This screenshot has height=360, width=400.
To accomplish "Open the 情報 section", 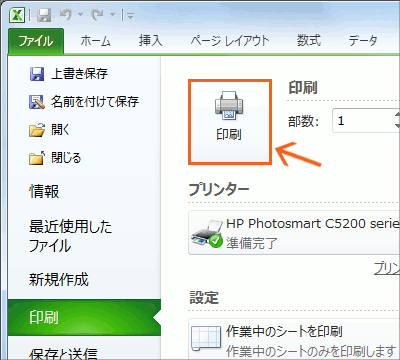I will click(x=44, y=192).
